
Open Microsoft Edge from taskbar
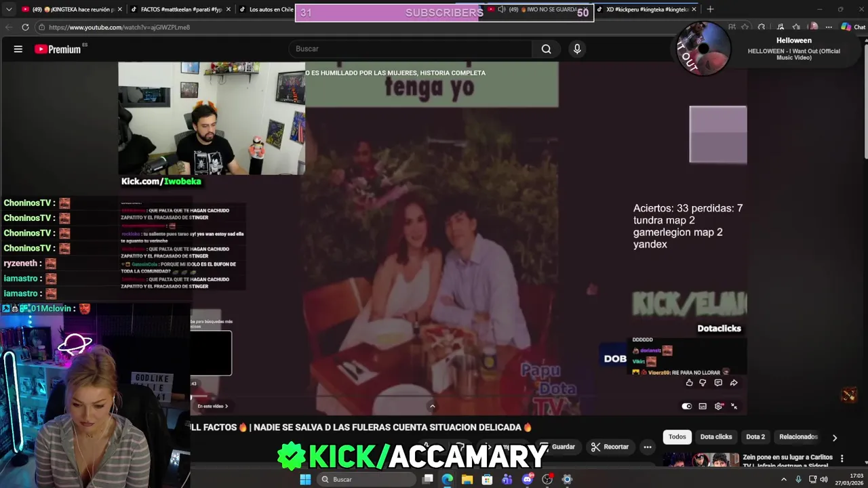[448, 479]
